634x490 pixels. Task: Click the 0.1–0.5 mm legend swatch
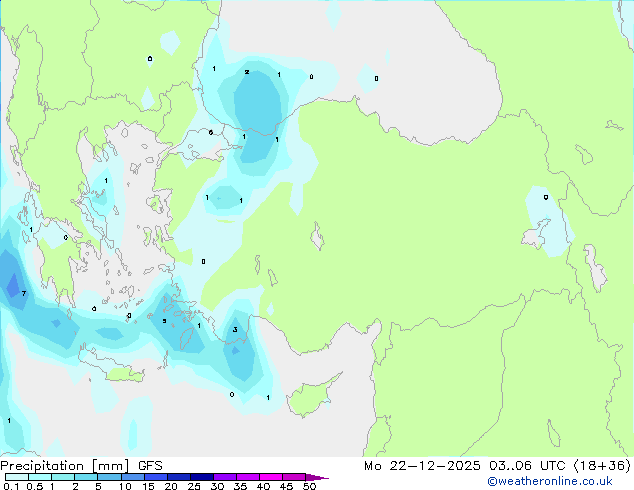coord(17,477)
